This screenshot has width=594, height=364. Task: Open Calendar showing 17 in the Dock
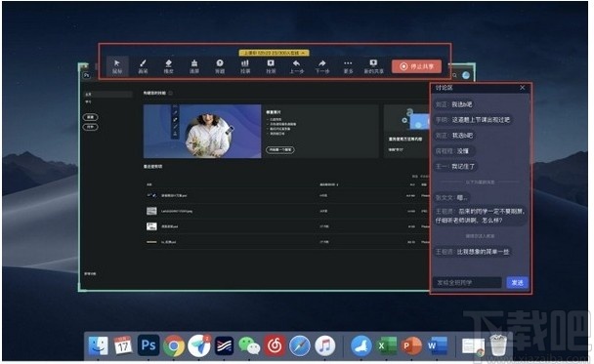click(x=123, y=345)
